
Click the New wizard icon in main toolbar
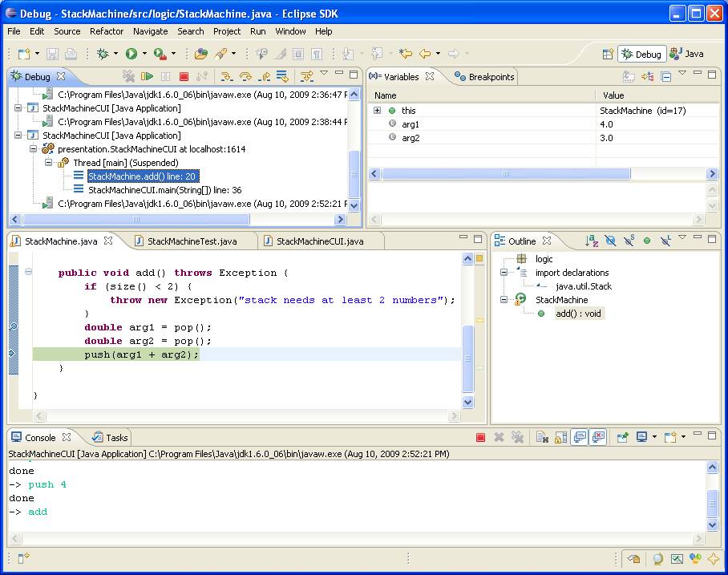(24, 54)
